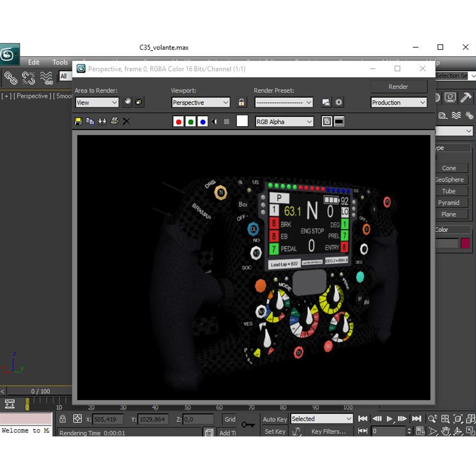This screenshot has width=476, height=476.
Task: Toggle the Monochrome display button
Action: click(227, 122)
